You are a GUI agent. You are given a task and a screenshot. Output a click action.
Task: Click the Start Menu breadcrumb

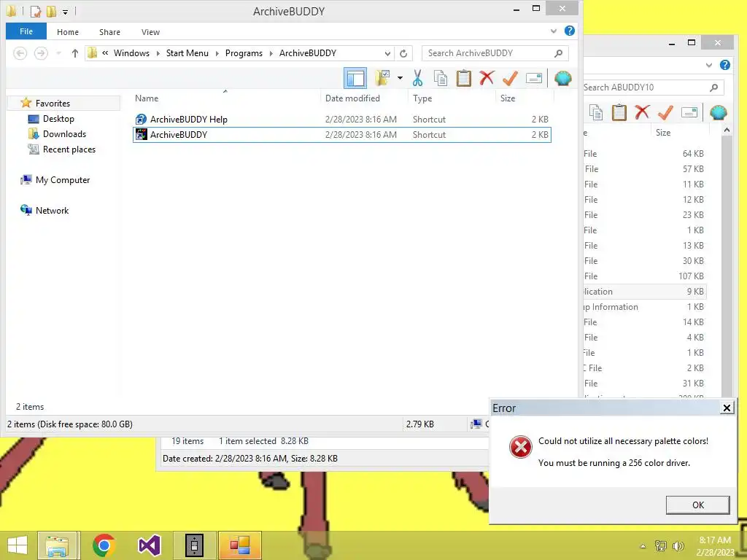coord(187,53)
